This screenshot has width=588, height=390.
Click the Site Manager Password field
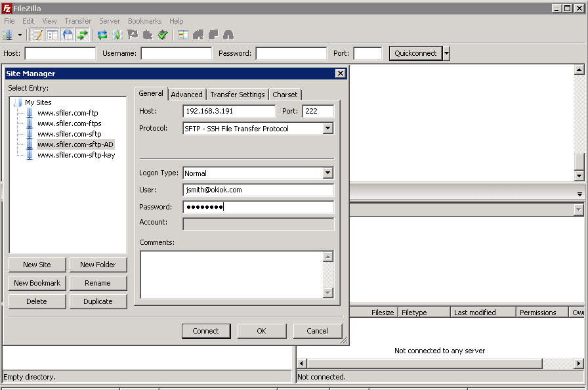(x=259, y=207)
